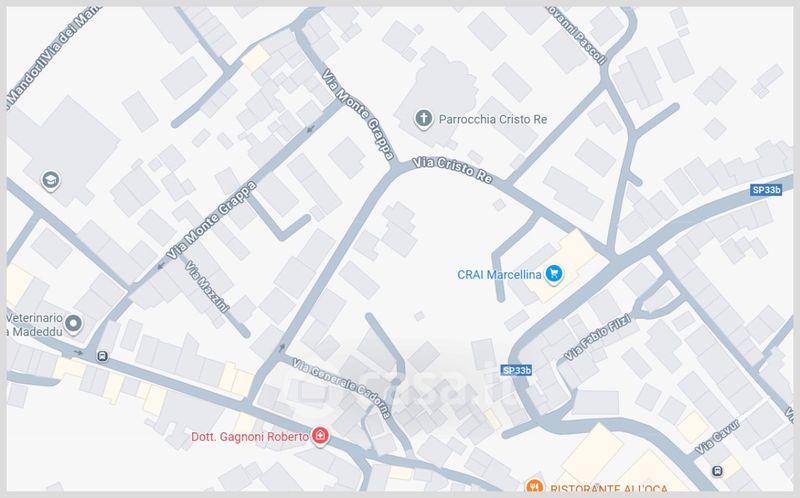
Task: Click the CRAI Marcellina text label
Action: click(x=499, y=275)
